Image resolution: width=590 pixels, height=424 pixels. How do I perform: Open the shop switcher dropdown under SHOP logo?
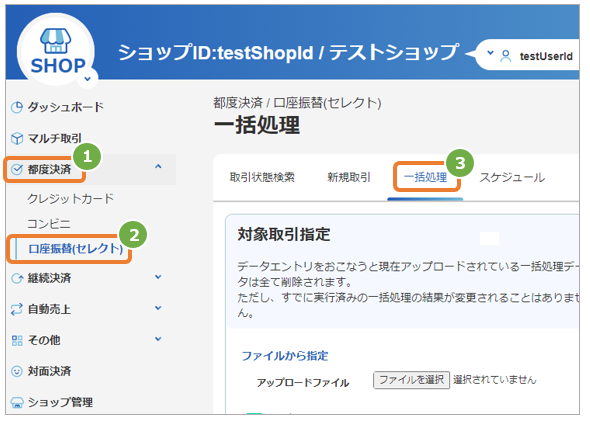pyautogui.click(x=88, y=79)
